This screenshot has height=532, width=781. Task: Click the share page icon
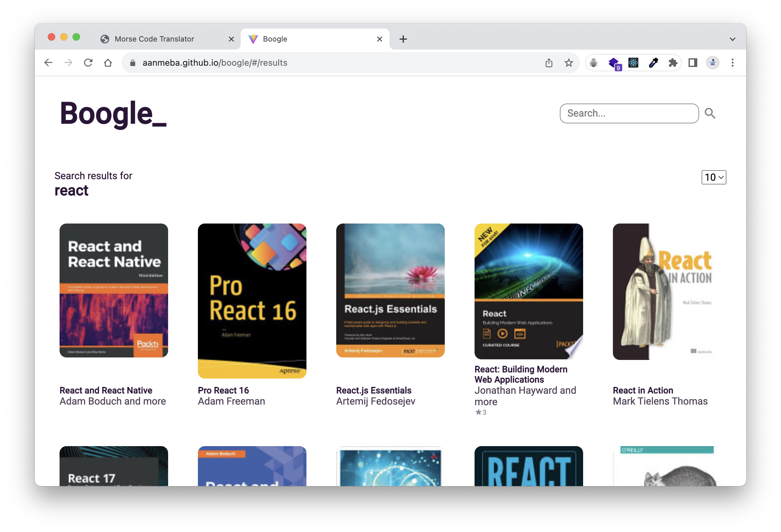click(549, 63)
